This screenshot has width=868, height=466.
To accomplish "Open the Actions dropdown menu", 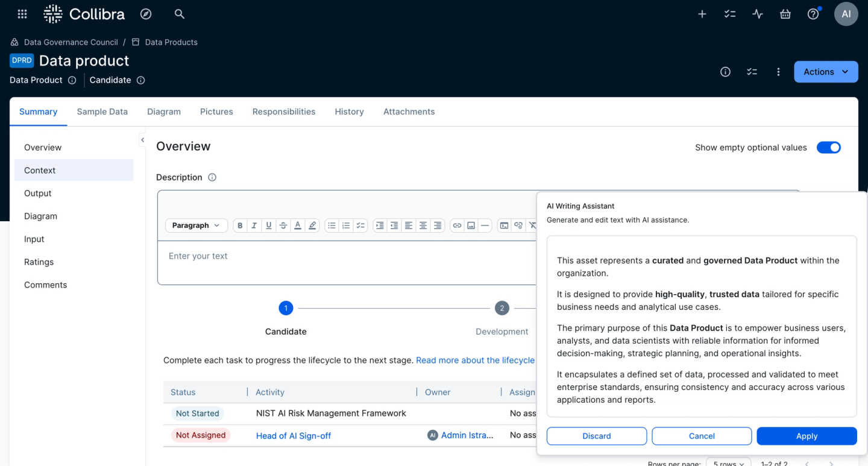I will point(826,71).
